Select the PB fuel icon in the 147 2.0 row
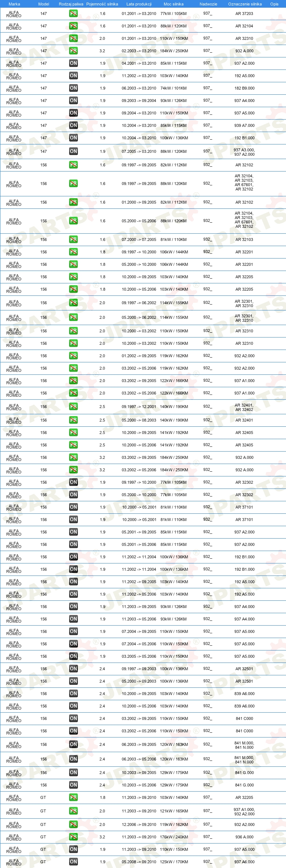This screenshot has height=868, width=286. click(x=74, y=38)
